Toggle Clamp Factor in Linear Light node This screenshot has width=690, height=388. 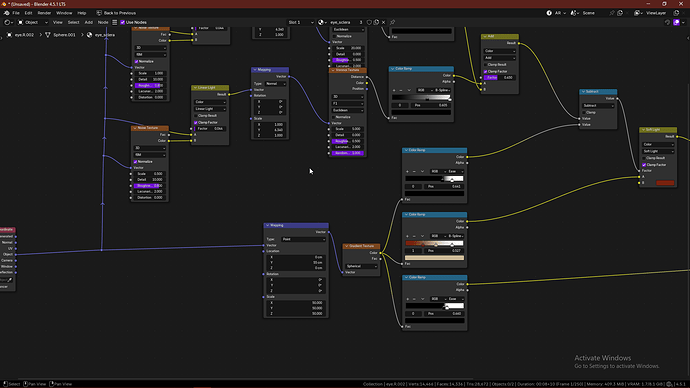click(196, 123)
